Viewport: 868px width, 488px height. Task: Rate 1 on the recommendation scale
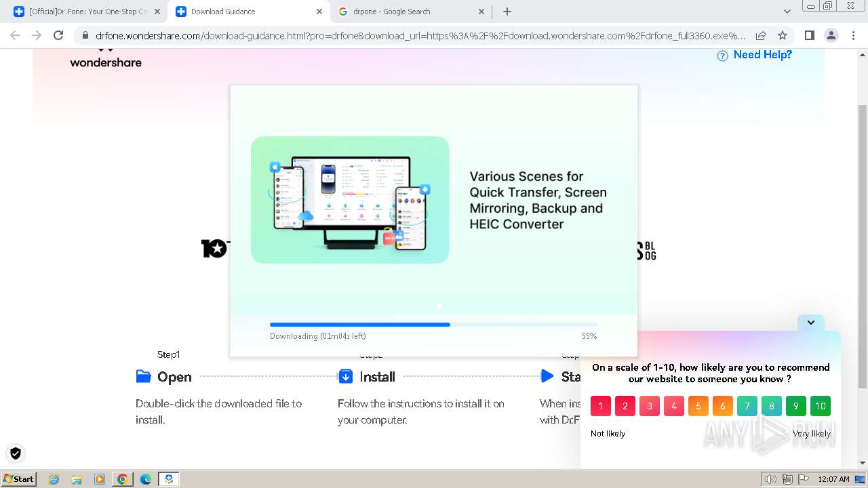[x=601, y=406]
